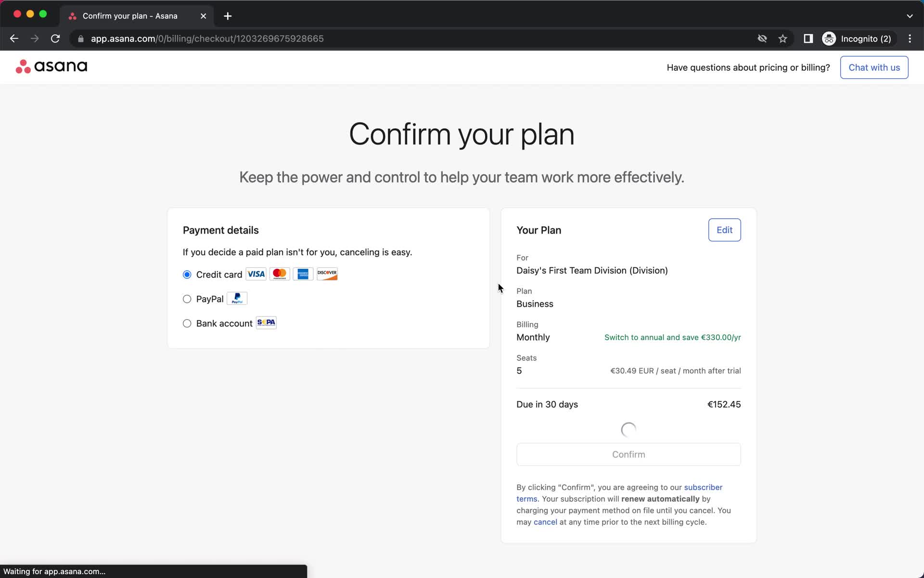Click the Payment details heading
The image size is (924, 578).
220,230
